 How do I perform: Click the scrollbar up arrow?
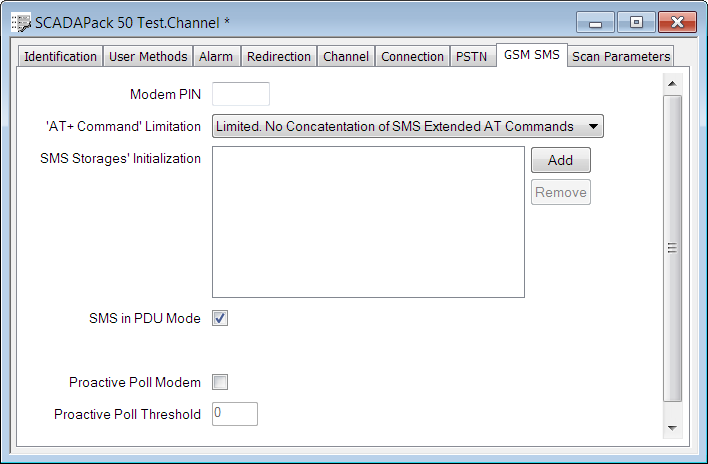[672, 83]
